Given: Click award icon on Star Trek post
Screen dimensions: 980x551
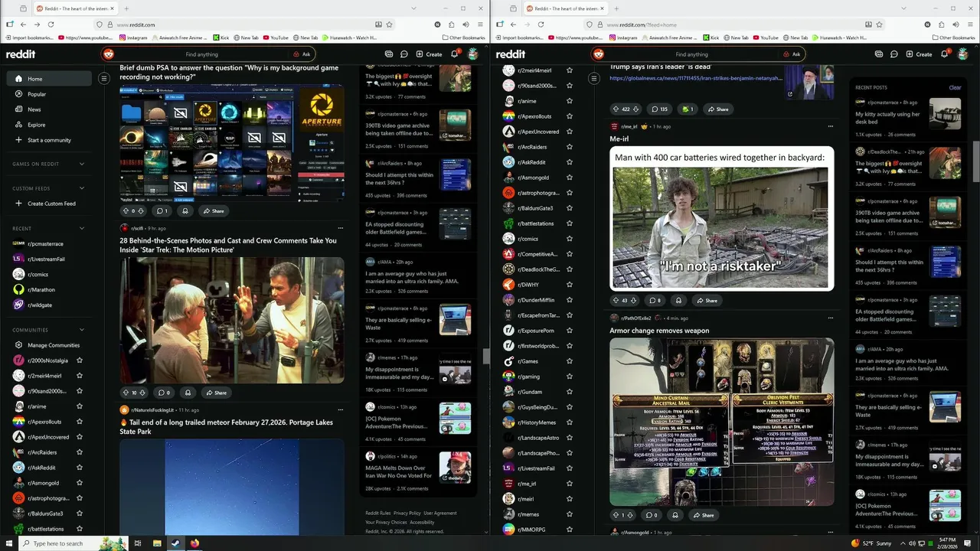Looking at the screenshot, I should 188,393.
